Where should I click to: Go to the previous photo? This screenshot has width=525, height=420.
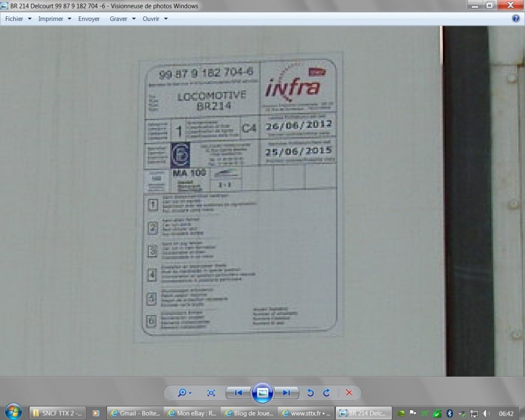(x=238, y=392)
